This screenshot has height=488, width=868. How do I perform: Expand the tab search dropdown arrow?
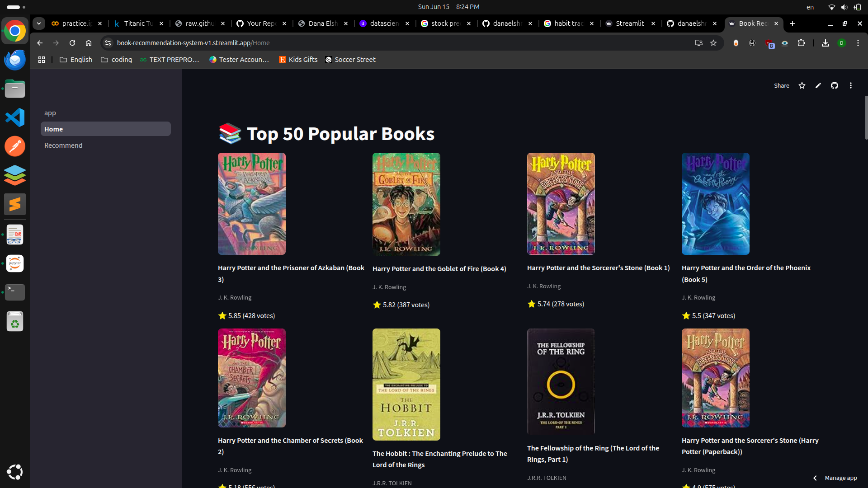coord(39,23)
